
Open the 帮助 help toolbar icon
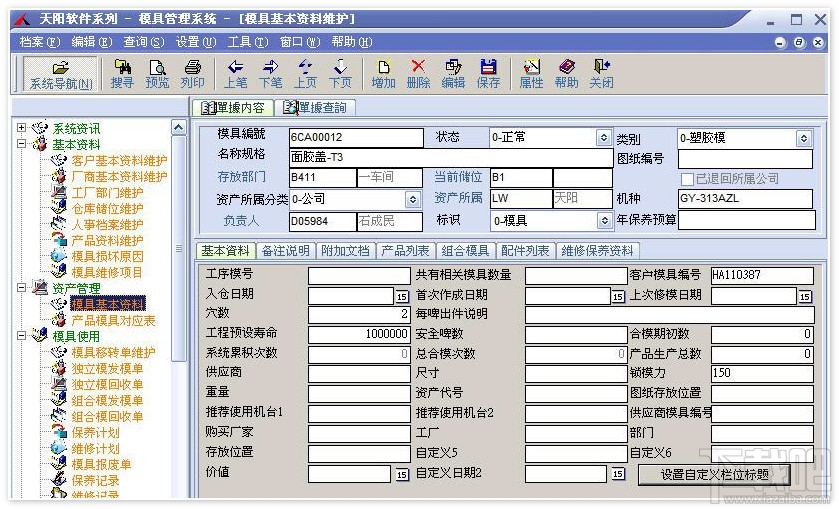pos(567,74)
